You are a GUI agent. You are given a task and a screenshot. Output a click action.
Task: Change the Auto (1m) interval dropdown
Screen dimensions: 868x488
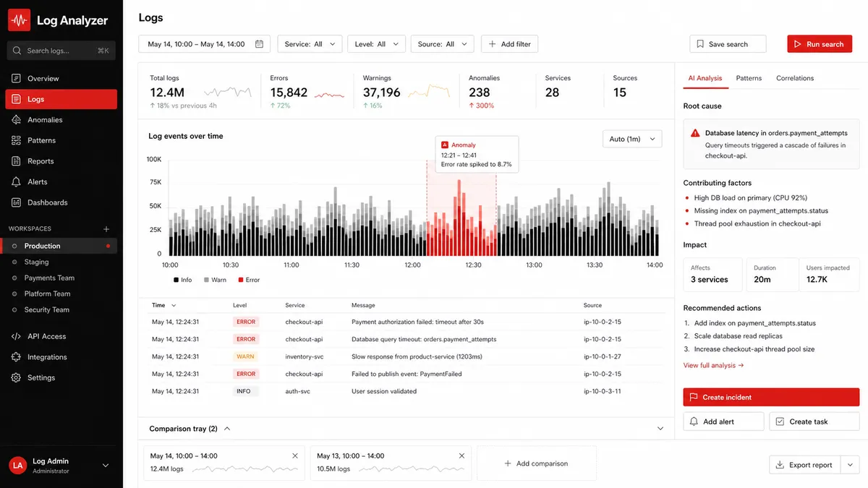click(x=632, y=139)
